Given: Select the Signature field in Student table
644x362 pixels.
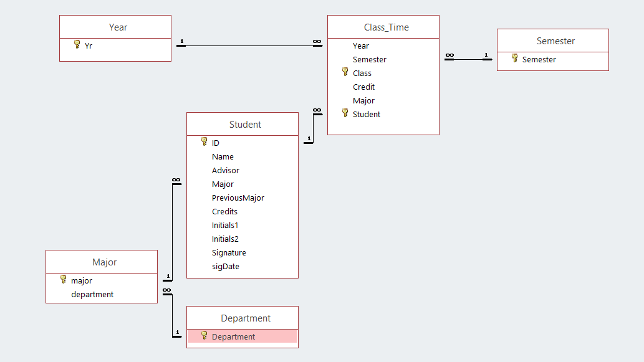Looking at the screenshot, I should (229, 253).
